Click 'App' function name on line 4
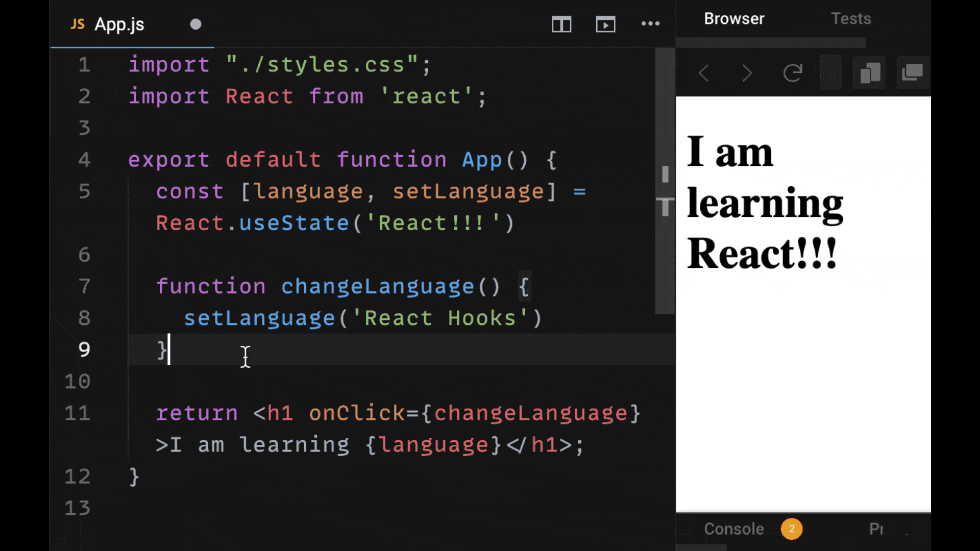This screenshot has width=980, height=551. 482,160
